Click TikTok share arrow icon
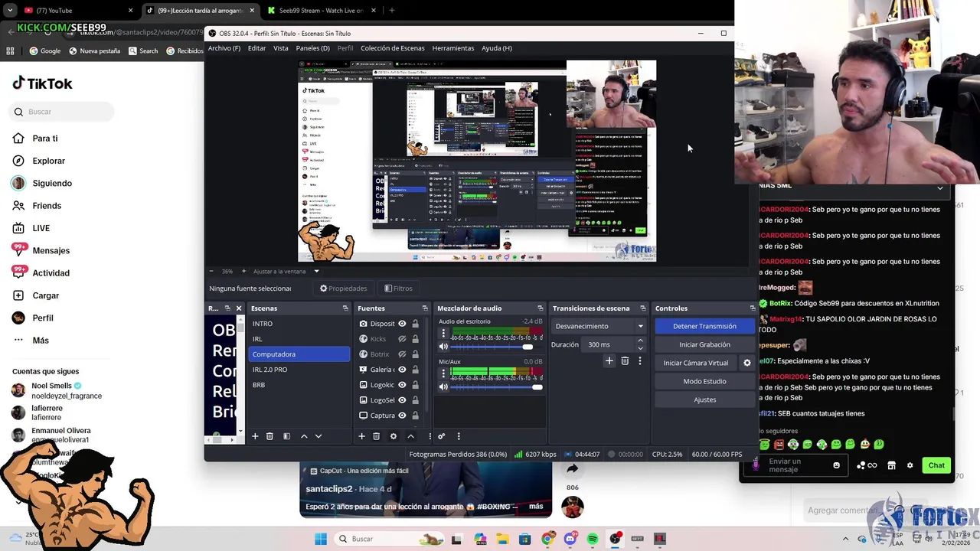Screen dimensions: 980x551 [x=572, y=469]
